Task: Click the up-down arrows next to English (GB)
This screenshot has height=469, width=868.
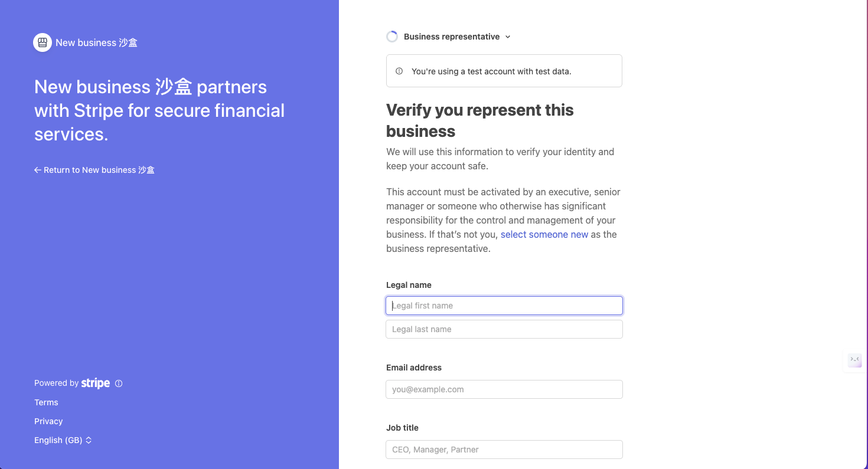Action: point(89,440)
